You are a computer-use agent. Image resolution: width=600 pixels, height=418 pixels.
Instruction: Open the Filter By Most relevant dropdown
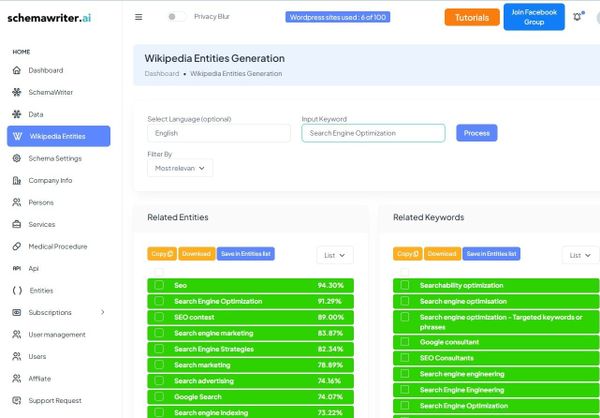click(180, 168)
